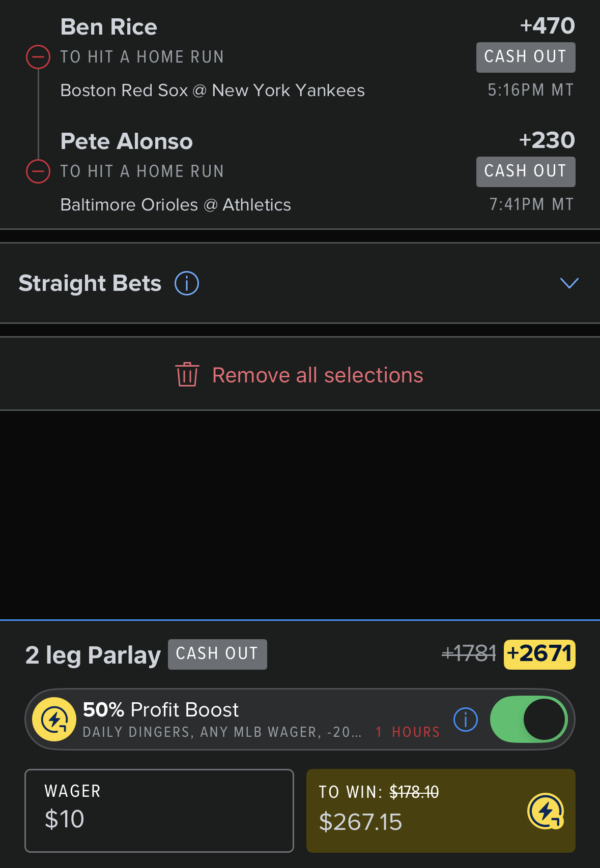The height and width of the screenshot is (868, 600).
Task: Toggle off the 50% Profit Boost switch
Action: click(529, 719)
